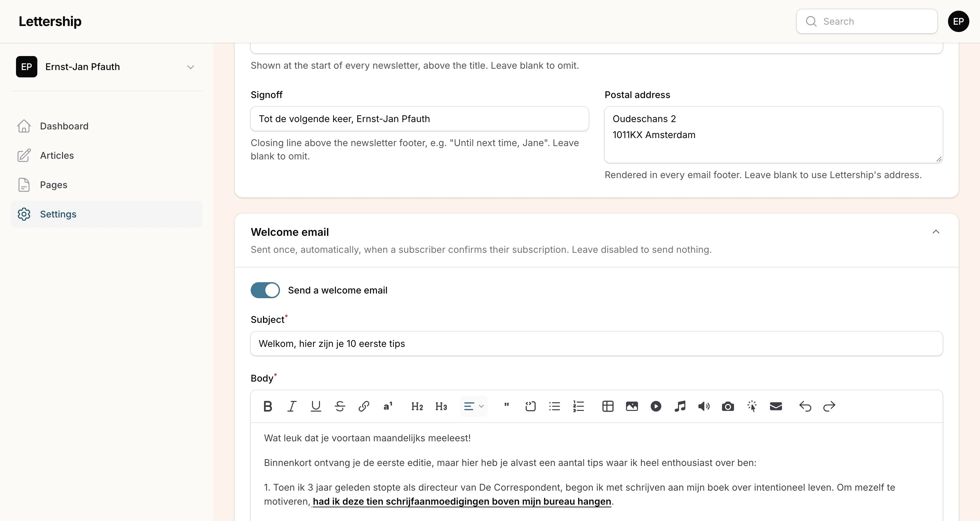The image size is (980, 521).
Task: Toggle bold formatting in Body editor
Action: pos(268,406)
